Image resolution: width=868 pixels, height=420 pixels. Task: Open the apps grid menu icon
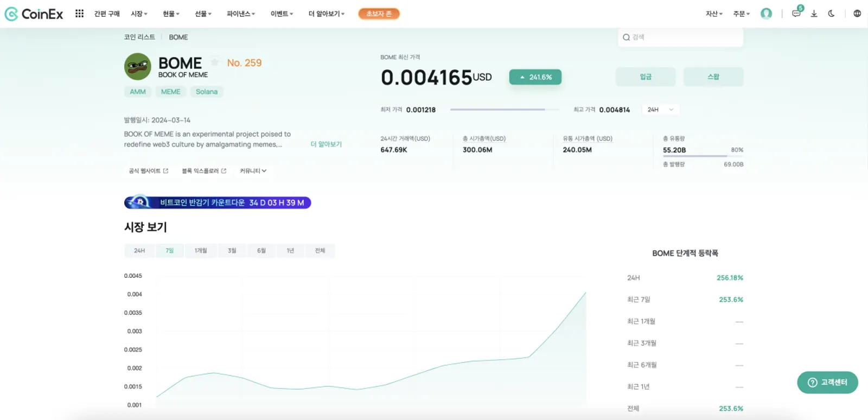tap(79, 14)
